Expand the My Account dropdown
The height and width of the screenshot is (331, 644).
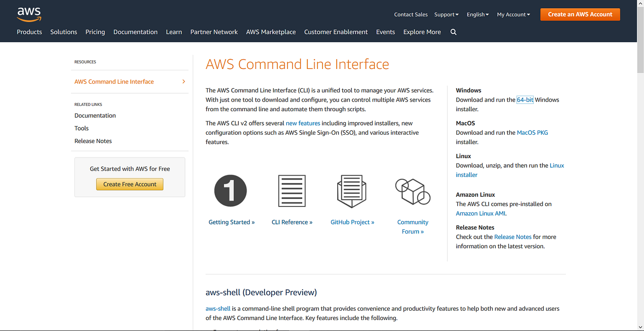tap(513, 15)
